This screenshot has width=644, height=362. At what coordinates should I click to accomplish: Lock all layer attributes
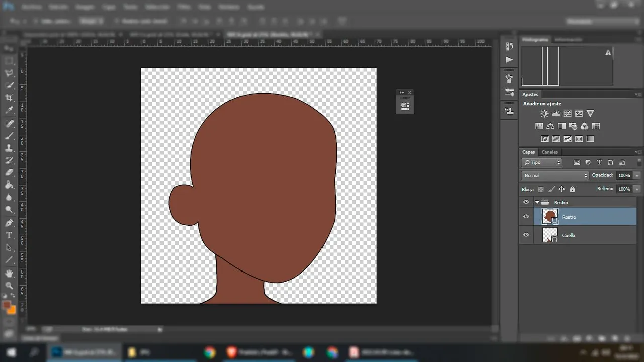pos(572,189)
